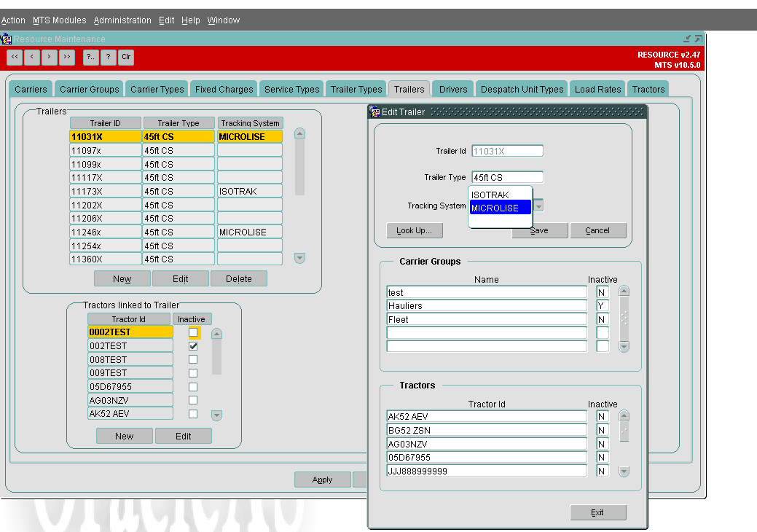Click the '?' execute query toolbar button

tap(108, 57)
